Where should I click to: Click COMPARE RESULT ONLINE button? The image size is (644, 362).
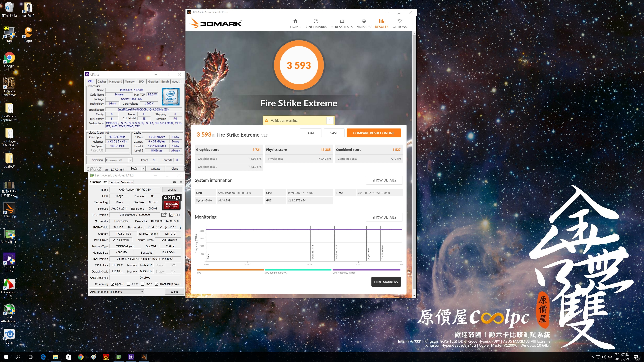coord(373,133)
